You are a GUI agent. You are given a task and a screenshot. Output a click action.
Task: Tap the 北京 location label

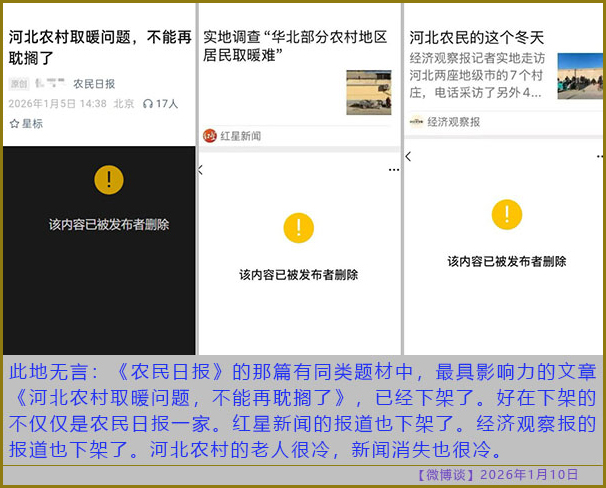tap(124, 103)
